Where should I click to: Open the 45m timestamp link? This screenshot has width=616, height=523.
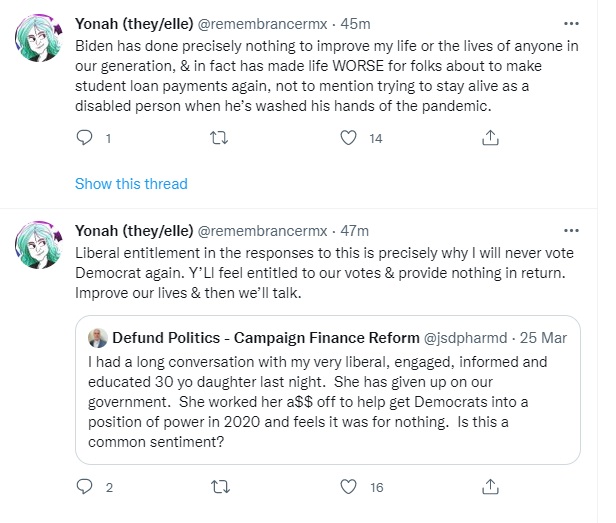tap(355, 24)
